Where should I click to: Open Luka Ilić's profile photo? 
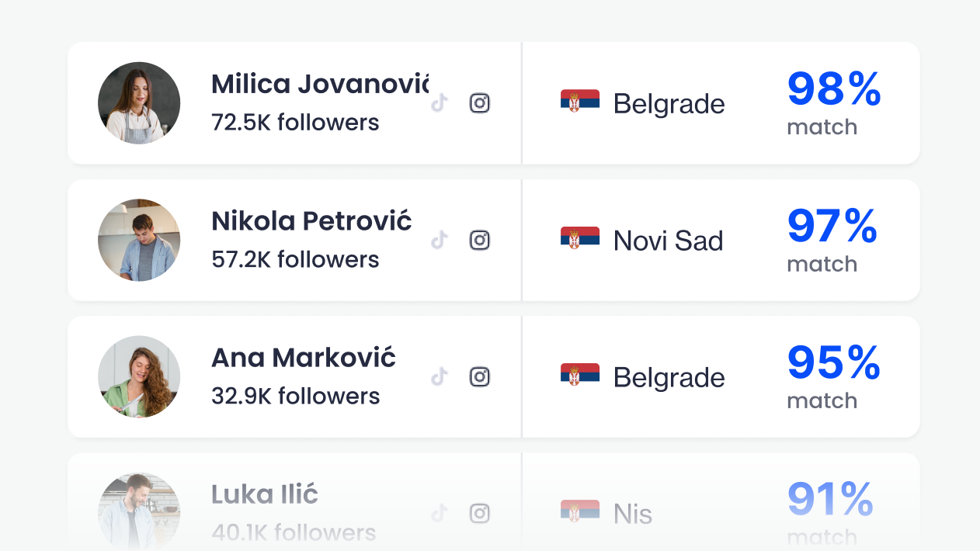click(139, 511)
